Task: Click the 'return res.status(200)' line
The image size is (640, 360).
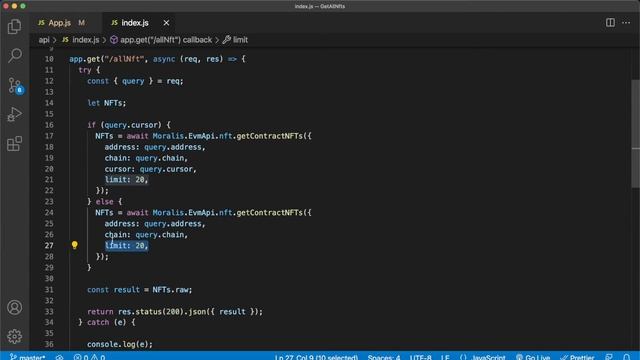Action: pos(175,311)
